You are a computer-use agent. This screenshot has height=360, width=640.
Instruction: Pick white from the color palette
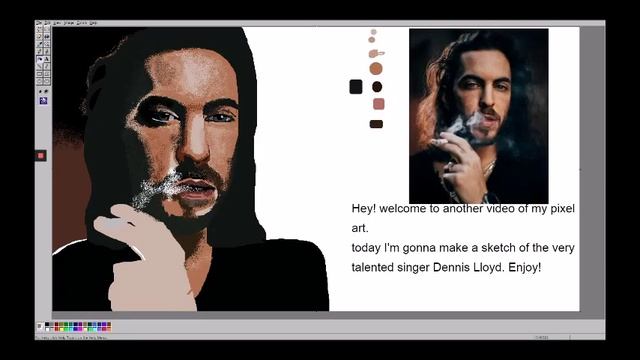coord(47,329)
